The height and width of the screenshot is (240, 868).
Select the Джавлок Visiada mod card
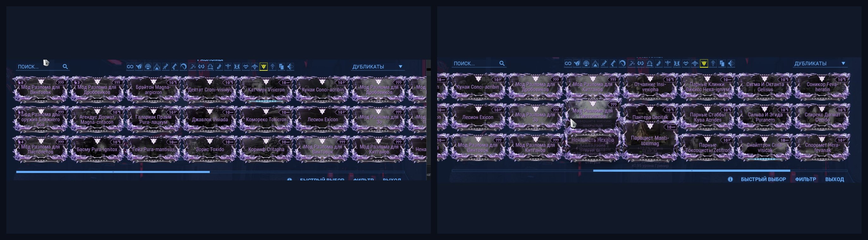tap(210, 119)
